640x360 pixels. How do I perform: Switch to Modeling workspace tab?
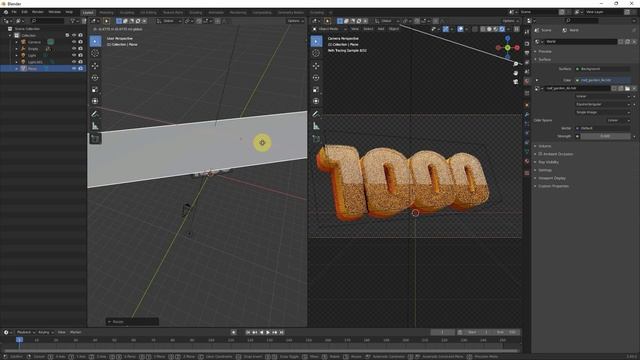coord(106,13)
